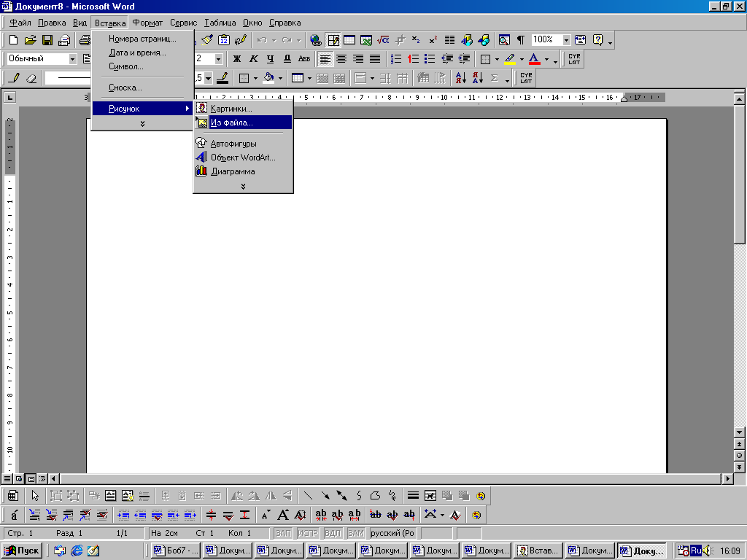This screenshot has height=560, width=747.
Task: Justify the paragraph text
Action: point(375,59)
